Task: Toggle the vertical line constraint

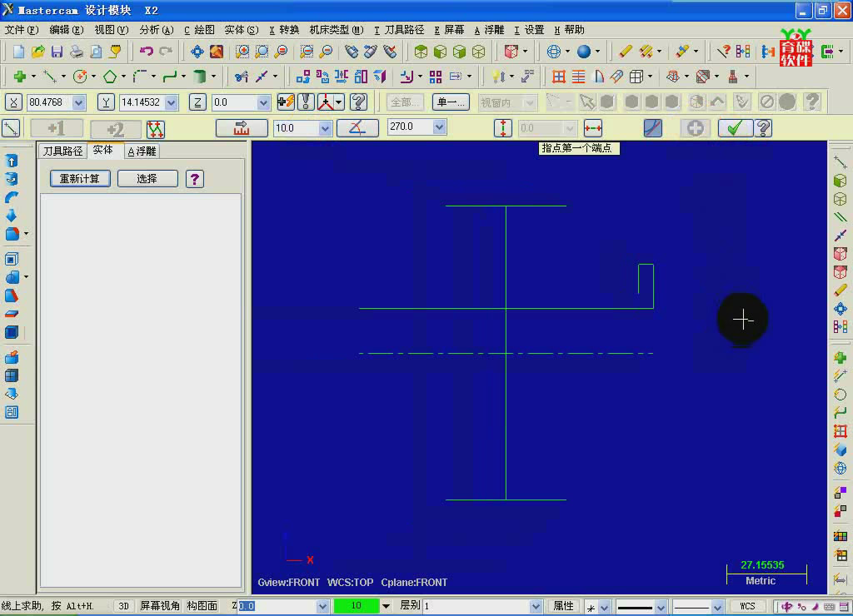Action: pos(503,128)
